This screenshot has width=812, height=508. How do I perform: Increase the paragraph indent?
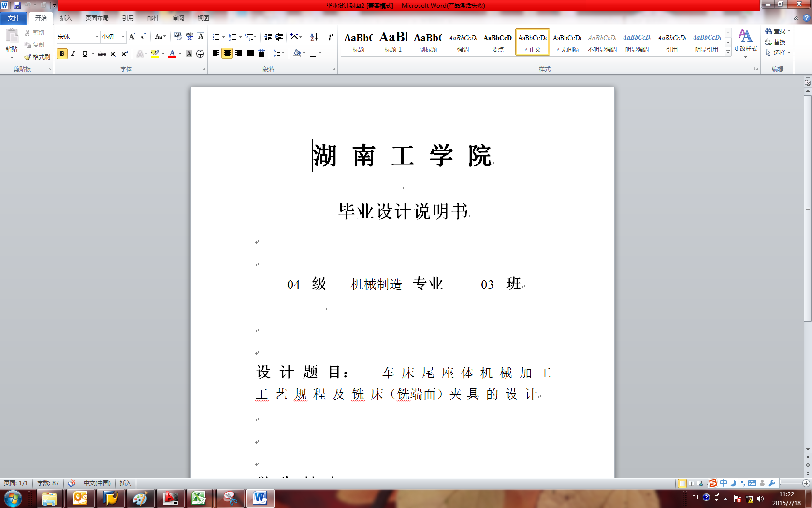(279, 37)
